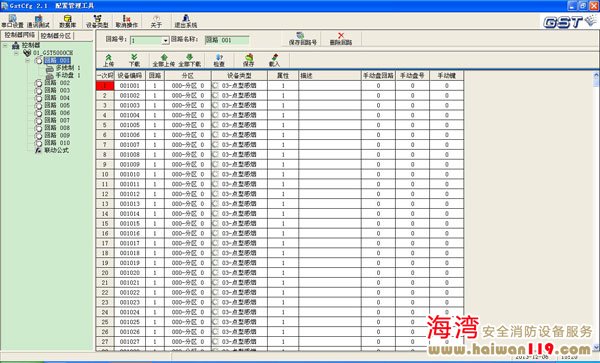This screenshot has height=363, width=600.
Task: Select 回路 003 in the tree
Action: pos(57,90)
